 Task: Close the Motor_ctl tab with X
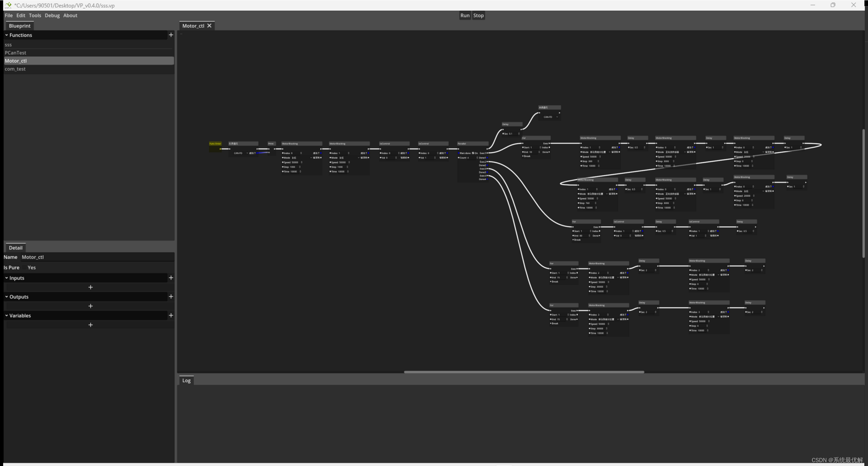209,26
